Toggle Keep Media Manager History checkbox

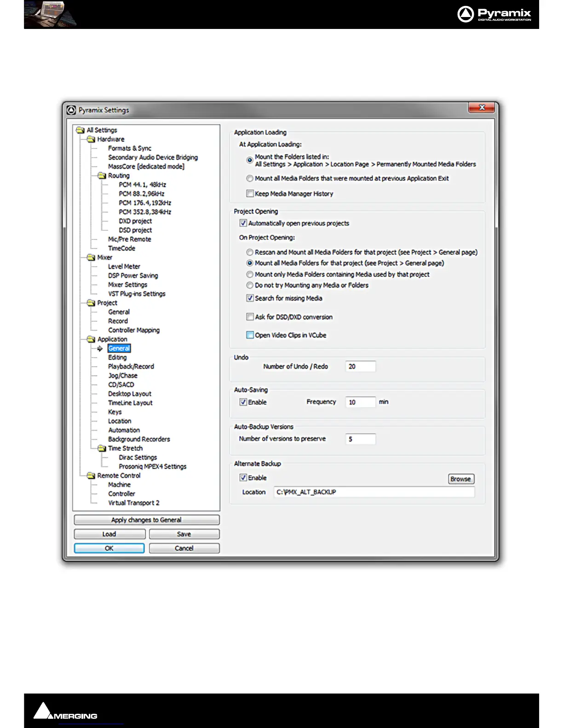250,193
